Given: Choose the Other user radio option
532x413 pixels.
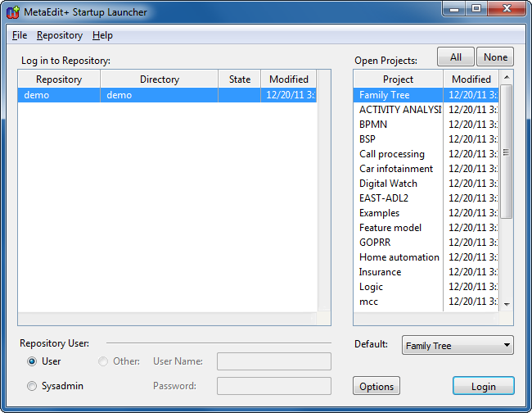Looking at the screenshot, I should [x=103, y=361].
